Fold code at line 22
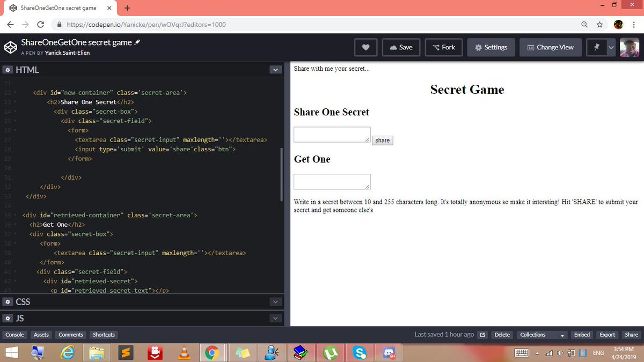 15,93
